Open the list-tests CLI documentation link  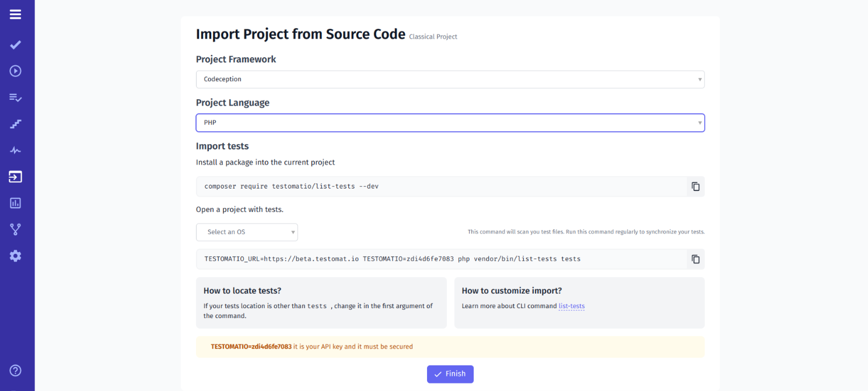pos(572,306)
